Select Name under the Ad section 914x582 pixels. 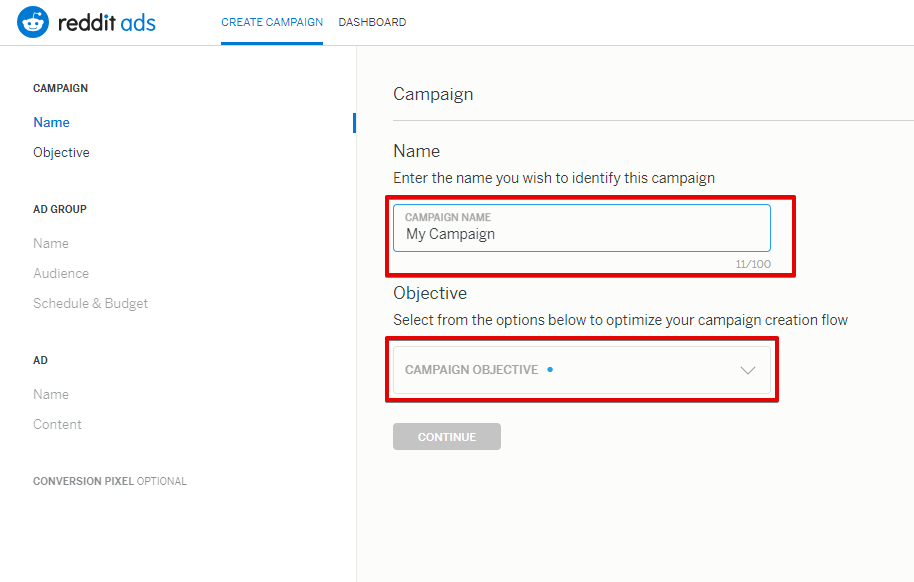tap(51, 394)
